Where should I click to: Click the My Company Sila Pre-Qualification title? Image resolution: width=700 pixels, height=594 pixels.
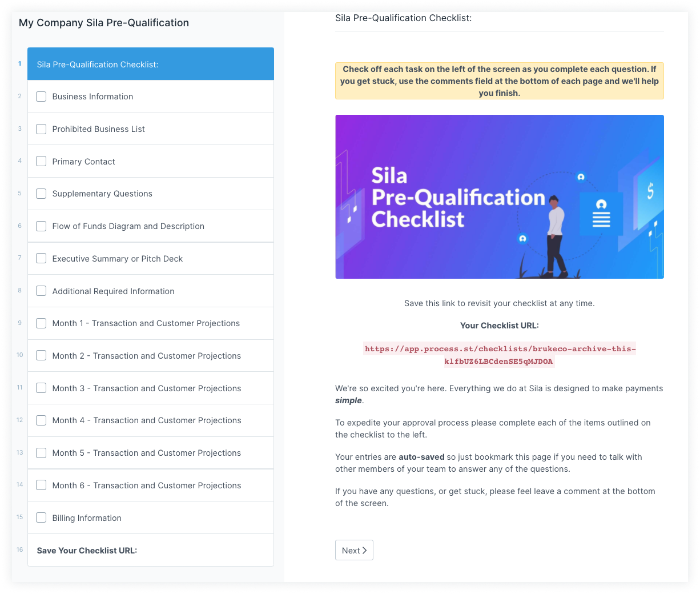104,23
